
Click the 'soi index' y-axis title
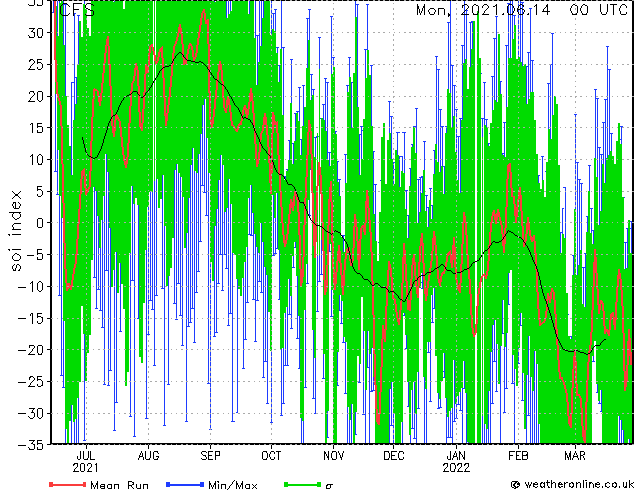(16, 231)
